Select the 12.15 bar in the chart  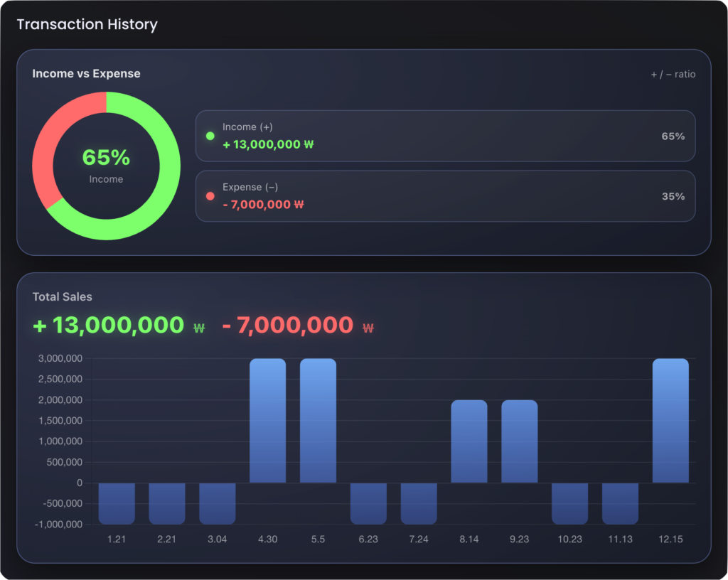pos(670,420)
